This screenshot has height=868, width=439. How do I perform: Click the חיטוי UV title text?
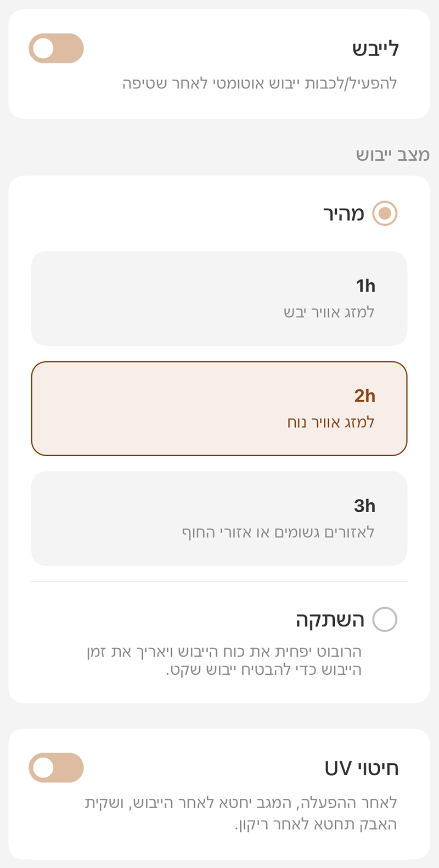(361, 768)
